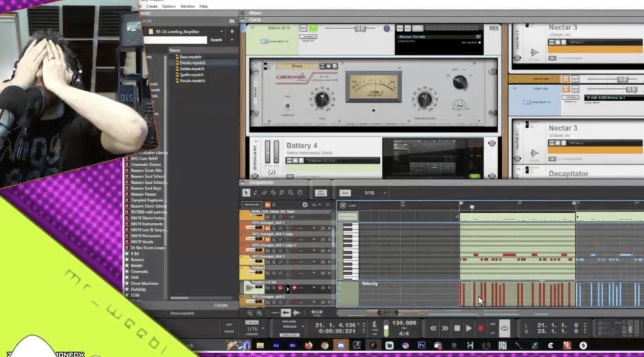Viewport: 644px width, 357px height.
Task: Select Bass.repatch in the browser list
Action: 191,57
